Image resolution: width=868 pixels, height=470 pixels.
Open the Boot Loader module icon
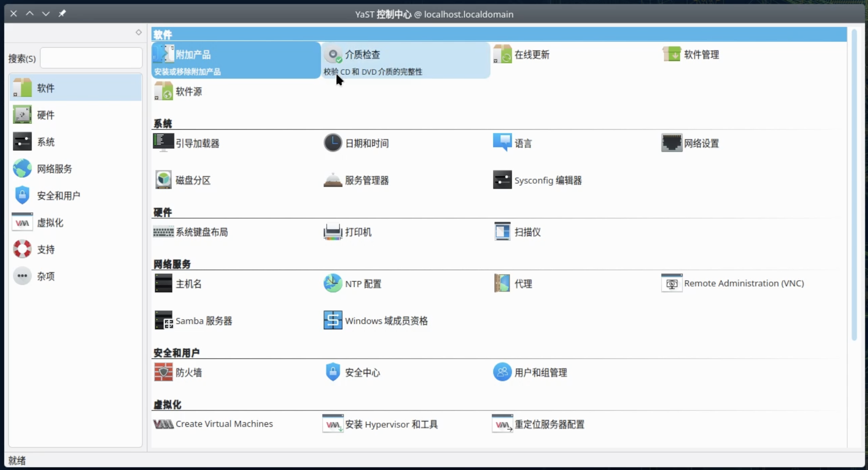pos(163,143)
